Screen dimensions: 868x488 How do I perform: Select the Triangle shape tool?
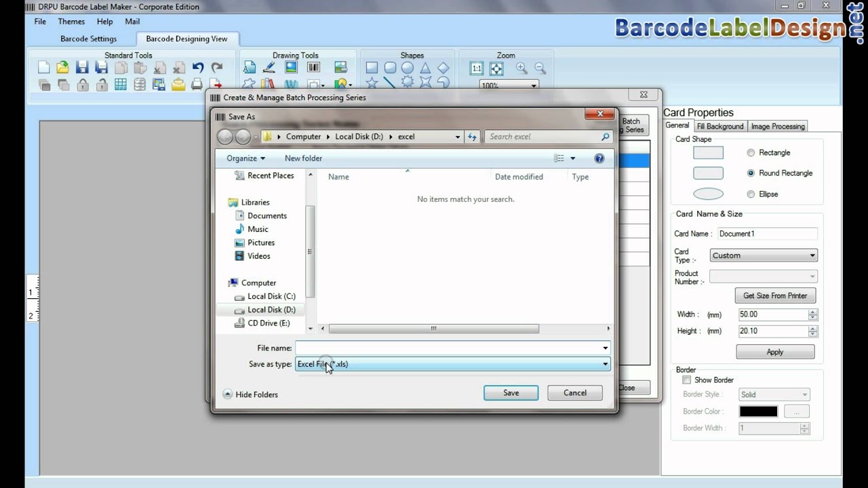click(x=425, y=68)
